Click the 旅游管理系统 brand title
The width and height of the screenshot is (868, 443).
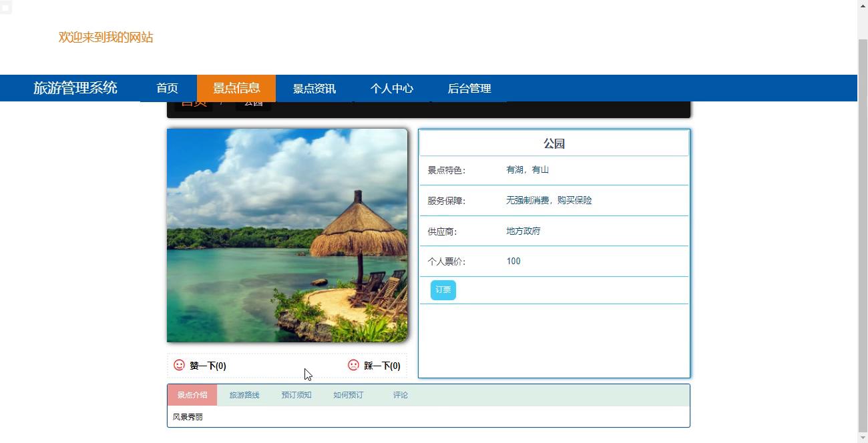[75, 88]
